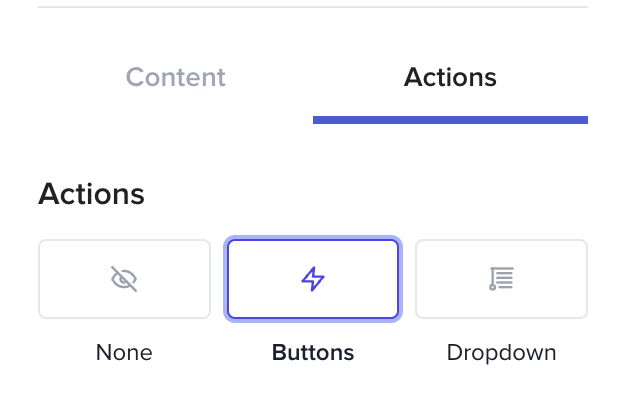
Task: Select the Buttons actions option box
Action: coord(313,279)
